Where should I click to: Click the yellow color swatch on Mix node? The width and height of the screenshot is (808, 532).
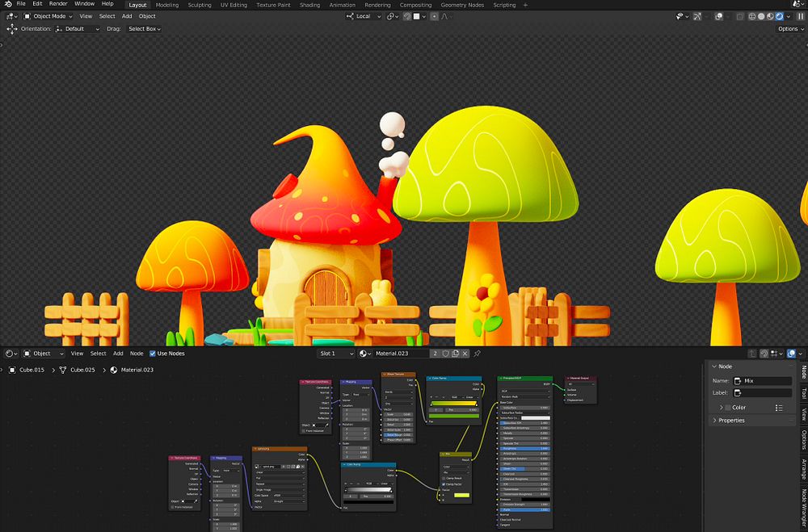click(x=461, y=495)
